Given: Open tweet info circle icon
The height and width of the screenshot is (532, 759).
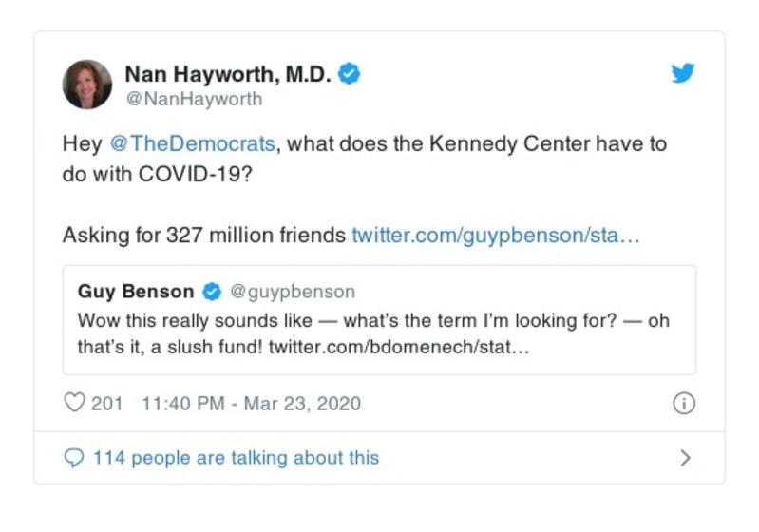Looking at the screenshot, I should coord(683,403).
